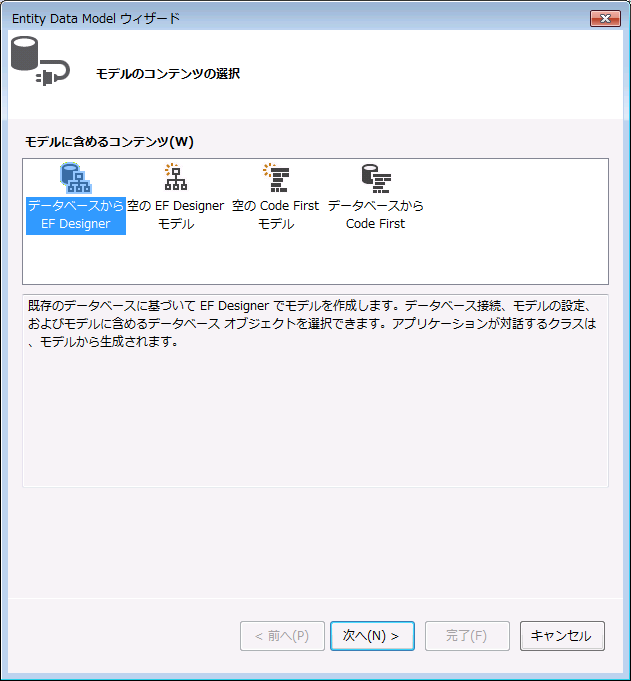Click the データベースから Code First text label
This screenshot has height=681, width=631.
(376, 215)
